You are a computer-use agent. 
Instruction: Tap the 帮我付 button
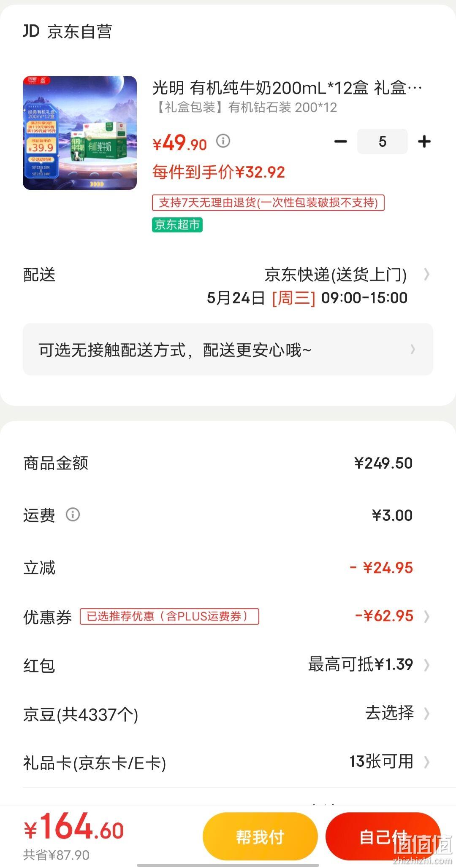260,836
